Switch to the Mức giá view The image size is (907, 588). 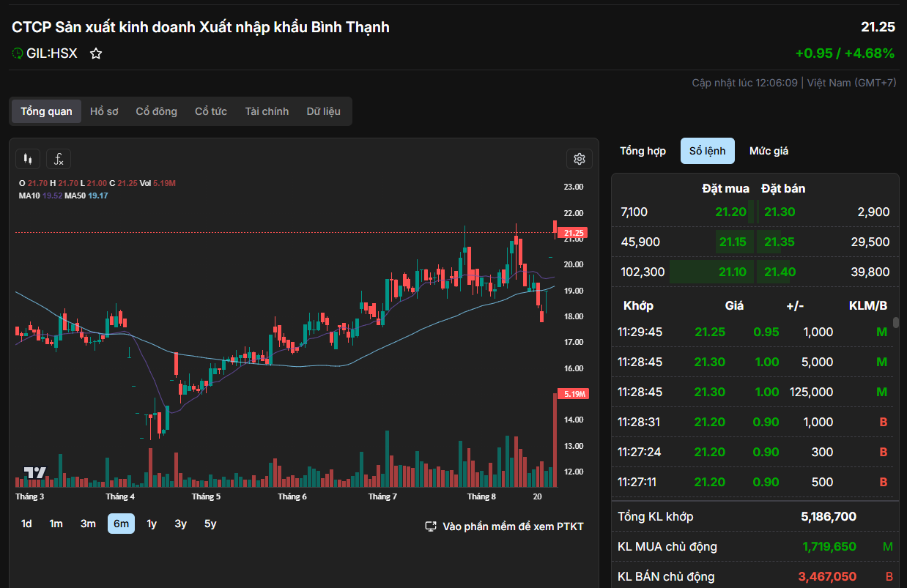[x=769, y=151]
